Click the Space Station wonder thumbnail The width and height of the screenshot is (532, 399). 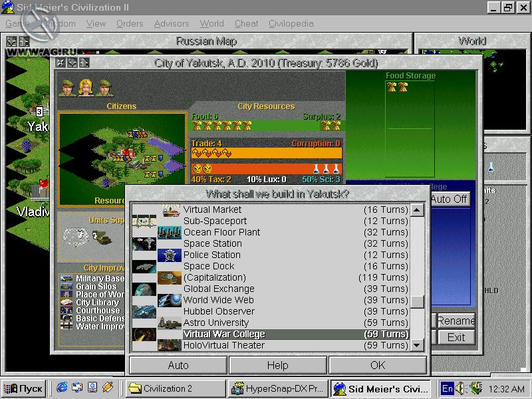coord(144,243)
